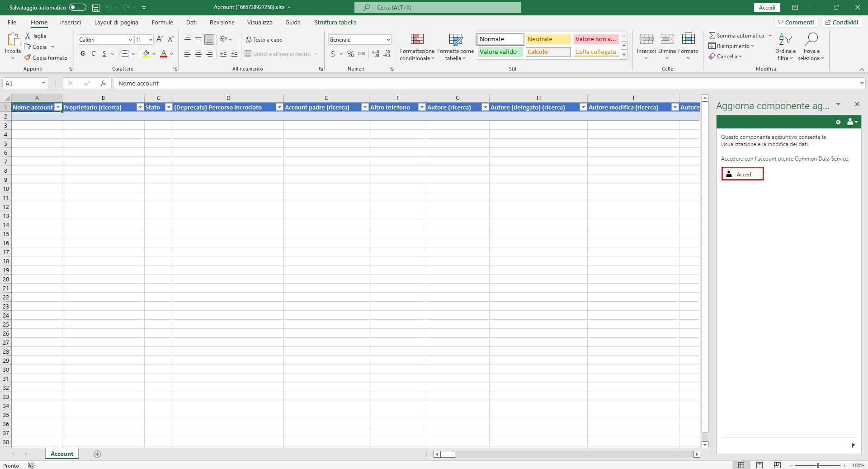This screenshot has width=868, height=469.
Task: Click the save icon in title bar
Action: coord(96,8)
